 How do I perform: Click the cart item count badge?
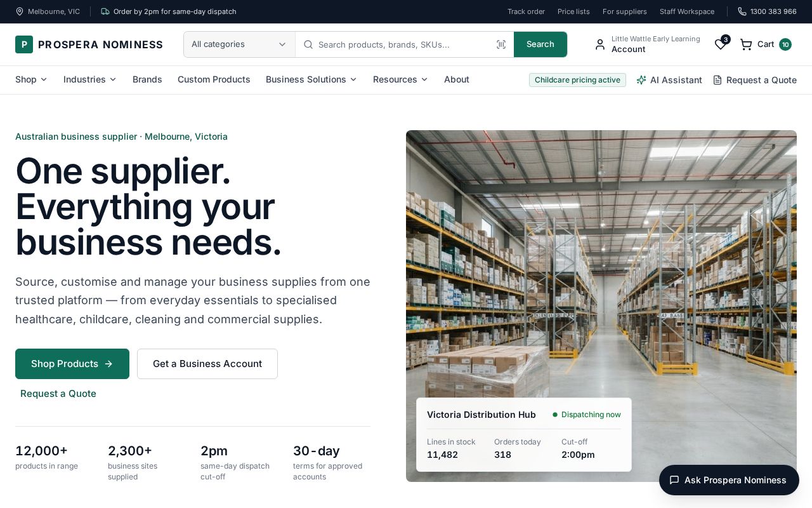click(785, 44)
